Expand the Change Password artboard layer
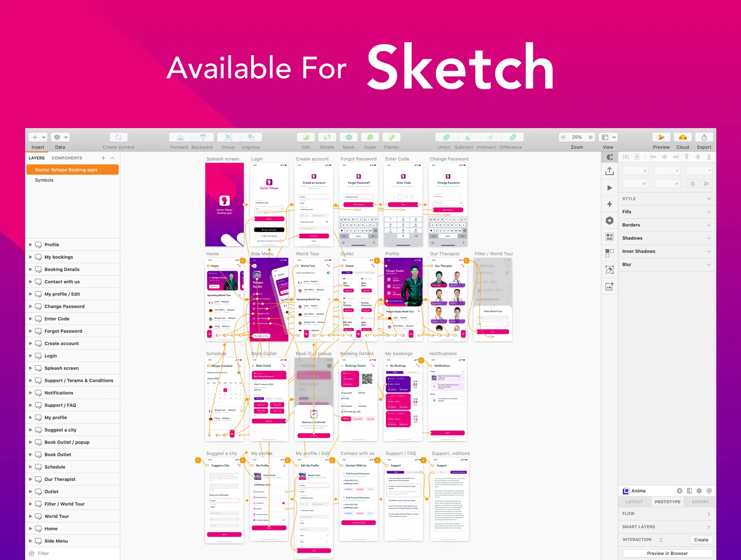The image size is (741, 560). pos(30,306)
